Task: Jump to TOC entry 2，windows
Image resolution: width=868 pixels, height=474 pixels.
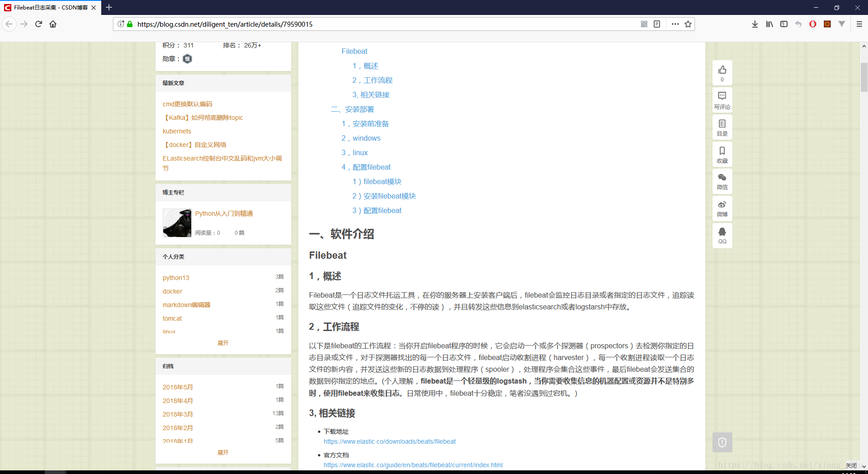Action: 361,138
